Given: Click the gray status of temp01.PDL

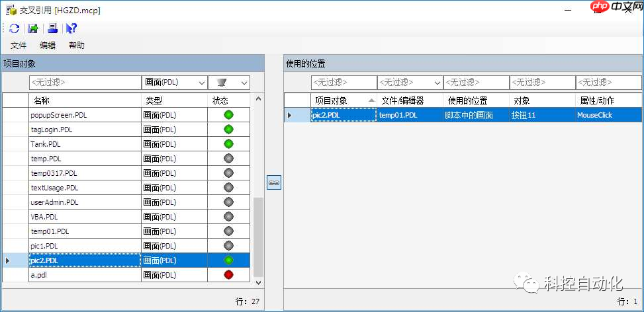Looking at the screenshot, I should coord(229,231).
